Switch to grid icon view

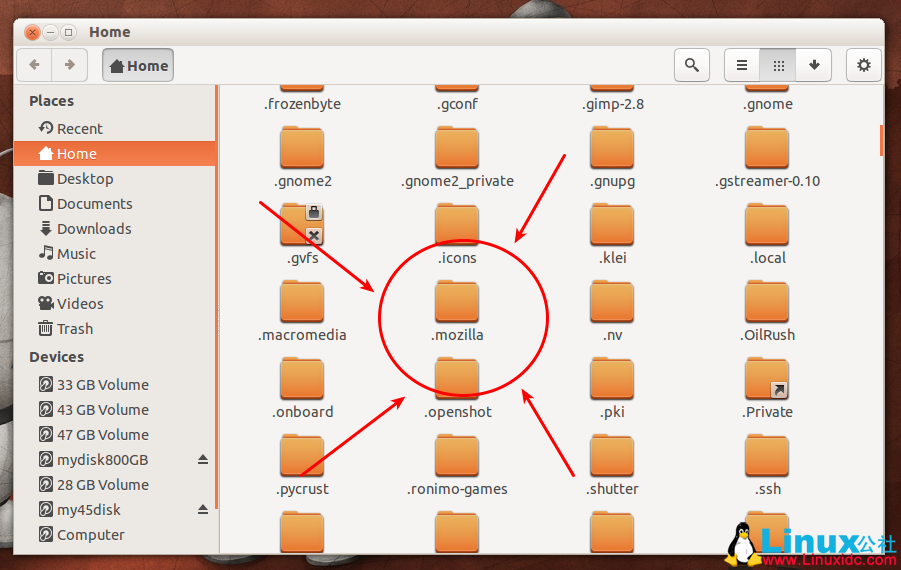[x=778, y=65]
